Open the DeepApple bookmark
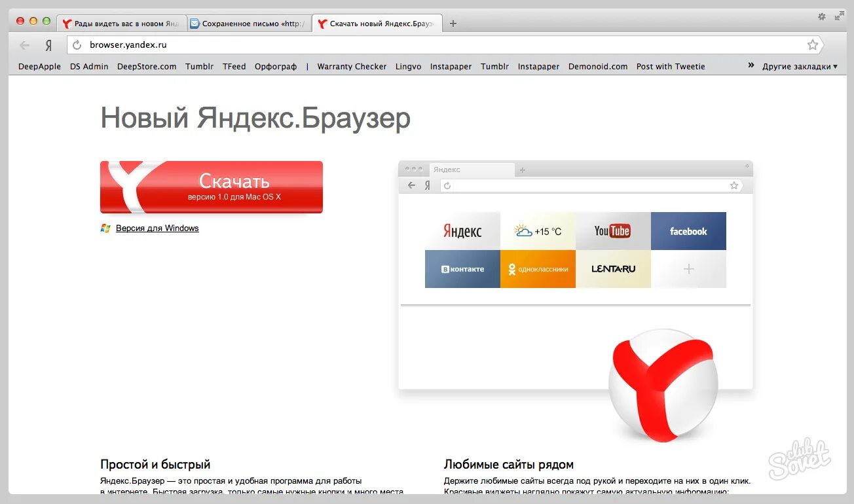854x504 pixels. (x=39, y=66)
